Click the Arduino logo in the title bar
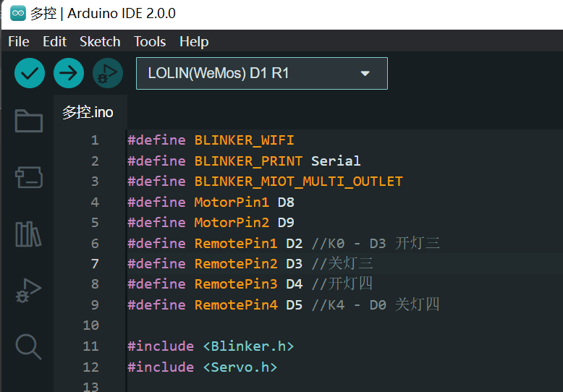Screen dimensions: 563x392 tap(18, 14)
